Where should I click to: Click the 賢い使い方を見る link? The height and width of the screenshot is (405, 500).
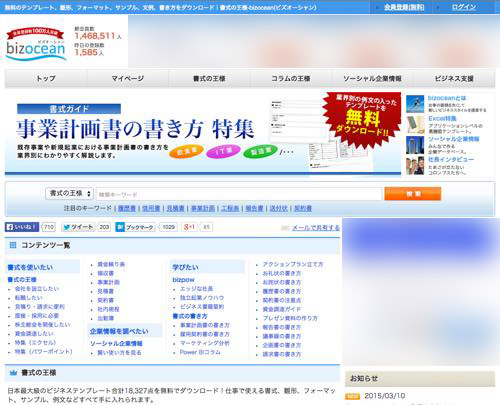click(119, 353)
